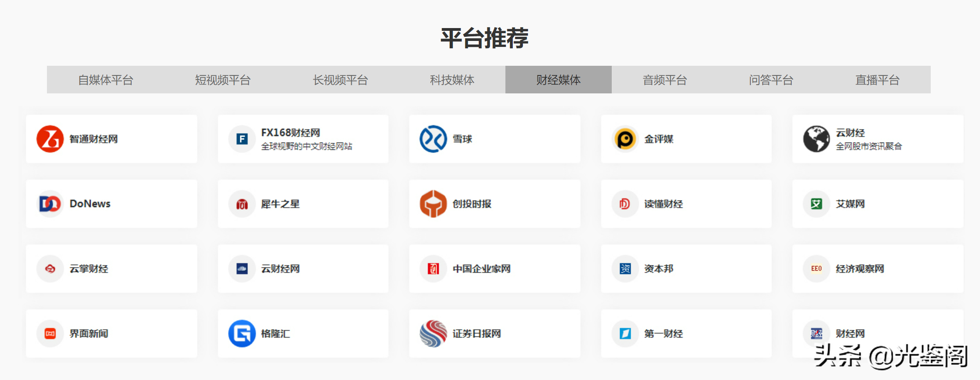
Task: Click the 证券日报网 striped logo icon
Action: pyautogui.click(x=433, y=334)
